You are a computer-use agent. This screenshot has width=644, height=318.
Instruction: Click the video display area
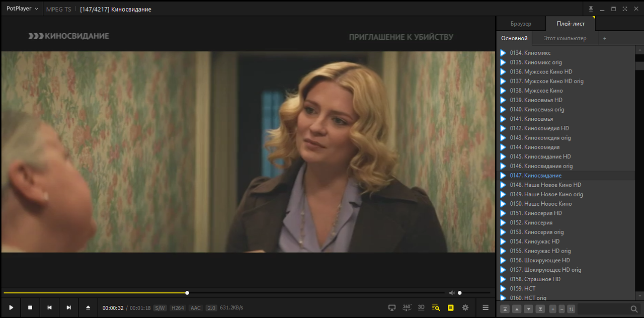click(x=248, y=152)
